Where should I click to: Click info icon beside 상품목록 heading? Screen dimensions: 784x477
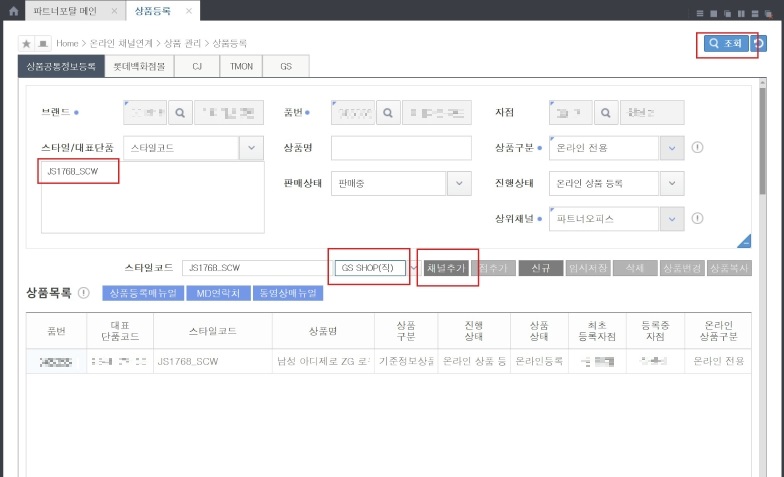[84, 293]
